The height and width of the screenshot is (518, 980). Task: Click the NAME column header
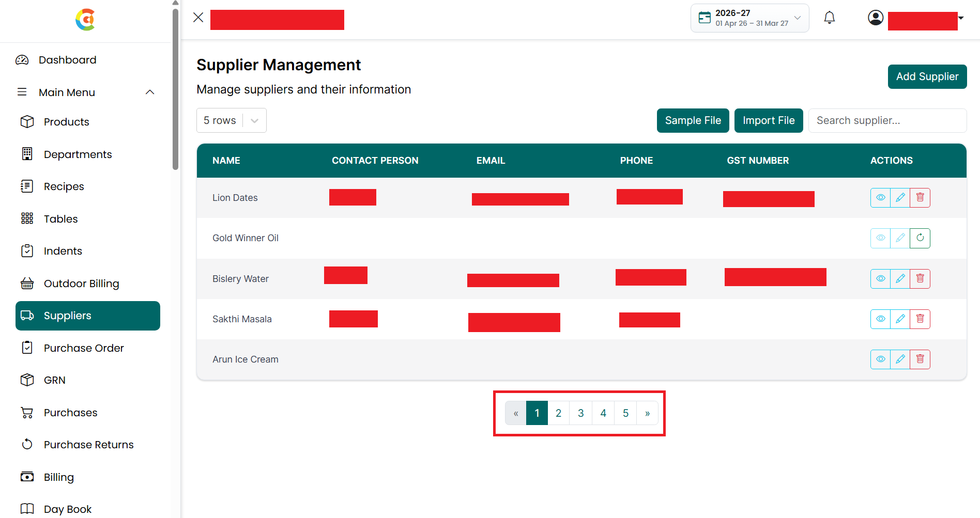point(226,161)
